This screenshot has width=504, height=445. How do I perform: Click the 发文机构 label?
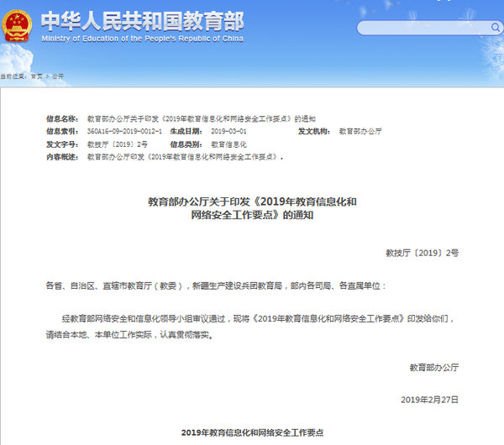click(x=314, y=132)
